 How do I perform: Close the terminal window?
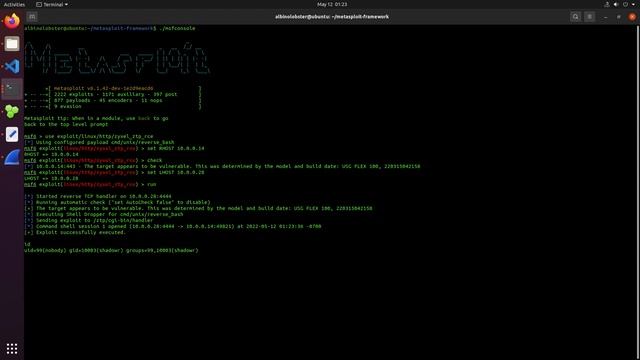[x=632, y=17]
